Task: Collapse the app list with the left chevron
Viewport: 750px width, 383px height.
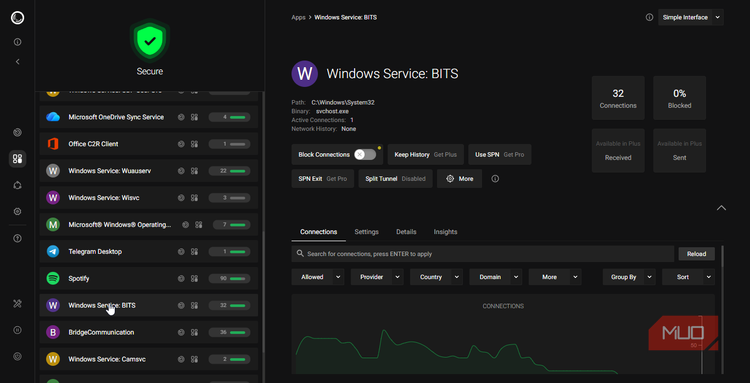Action: [18, 62]
